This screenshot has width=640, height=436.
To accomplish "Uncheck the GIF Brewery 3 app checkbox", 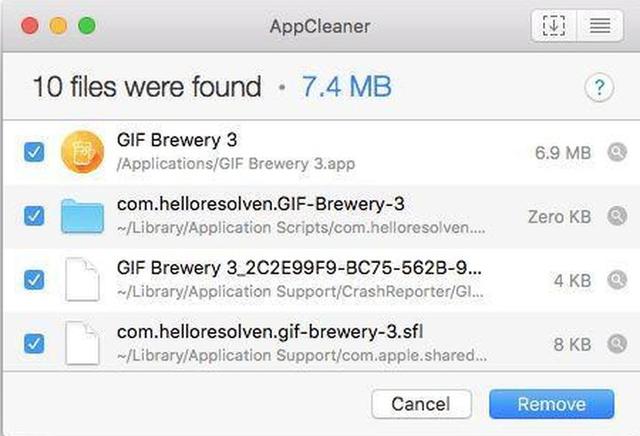I will click(34, 152).
